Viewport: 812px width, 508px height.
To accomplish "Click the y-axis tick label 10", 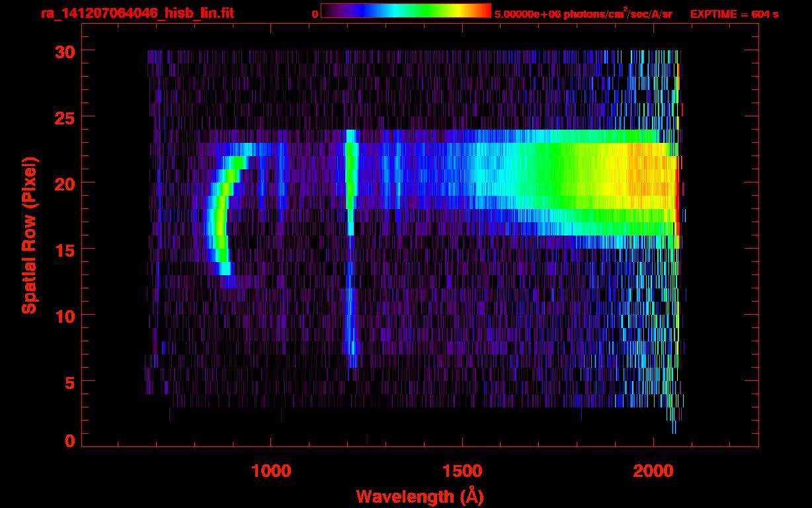I will click(65, 316).
